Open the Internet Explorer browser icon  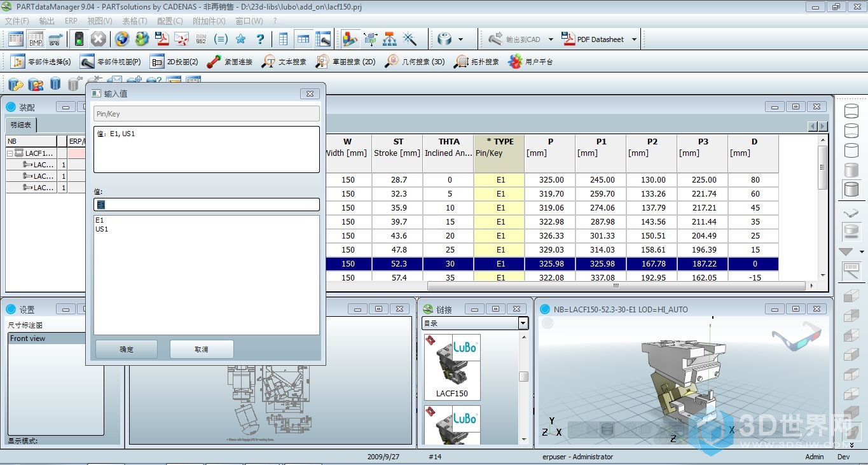pyautogui.click(x=122, y=39)
